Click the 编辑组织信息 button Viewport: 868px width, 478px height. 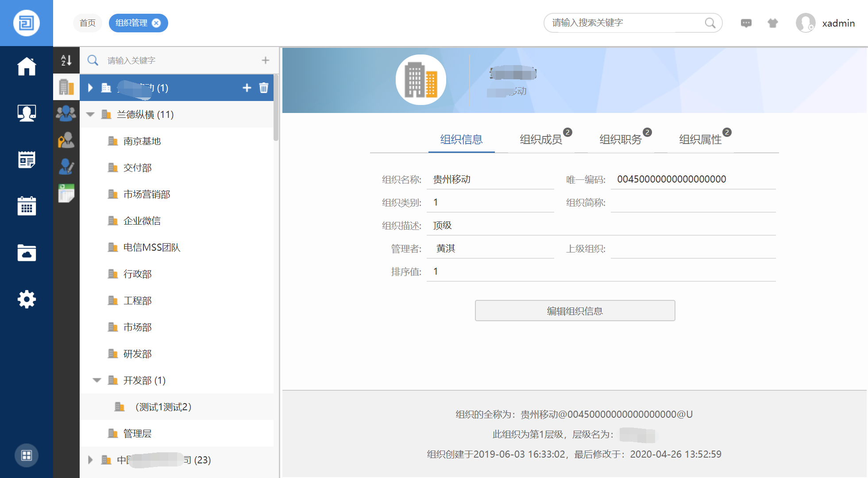click(575, 311)
